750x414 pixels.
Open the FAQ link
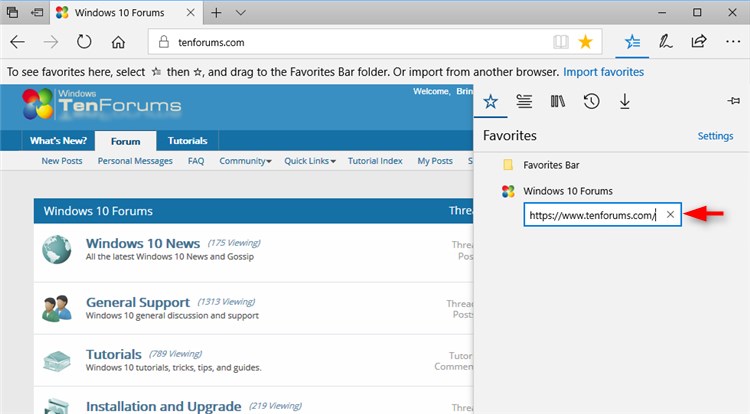[196, 161]
